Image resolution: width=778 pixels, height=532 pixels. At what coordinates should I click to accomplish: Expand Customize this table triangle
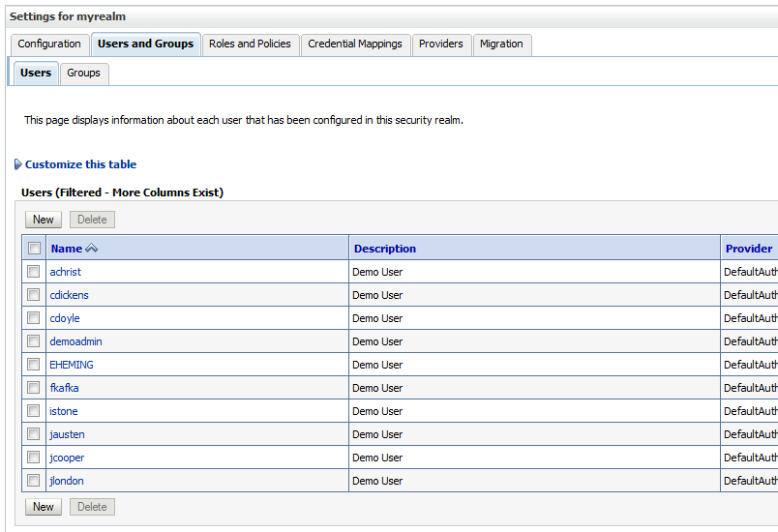(17, 164)
